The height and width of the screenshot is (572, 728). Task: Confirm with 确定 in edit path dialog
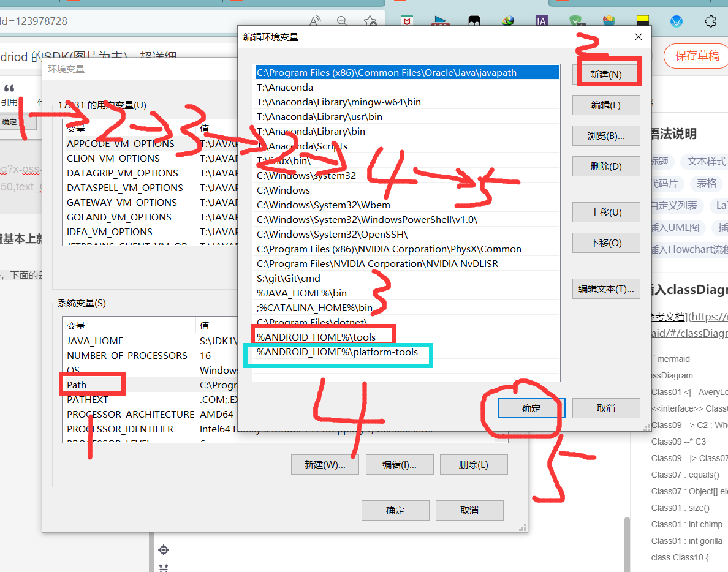531,408
